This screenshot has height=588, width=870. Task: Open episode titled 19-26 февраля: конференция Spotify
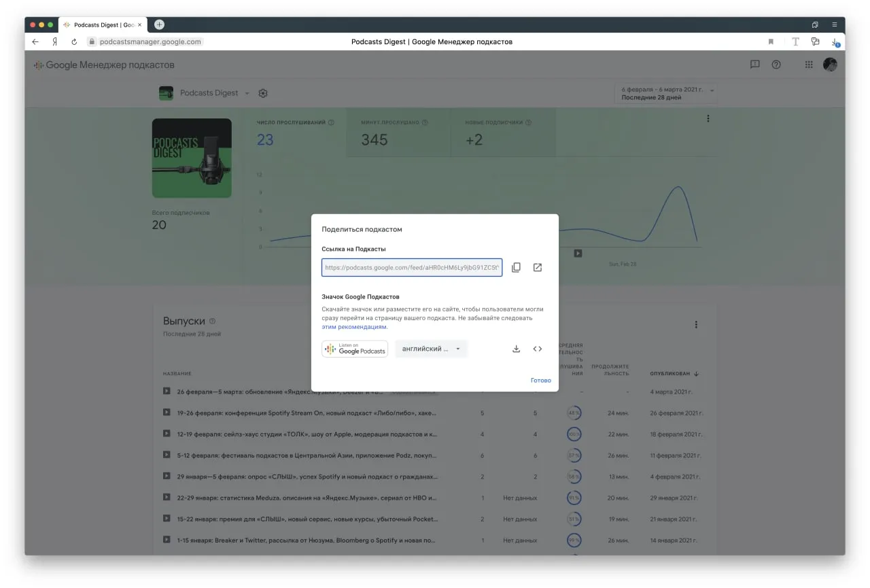coord(307,413)
